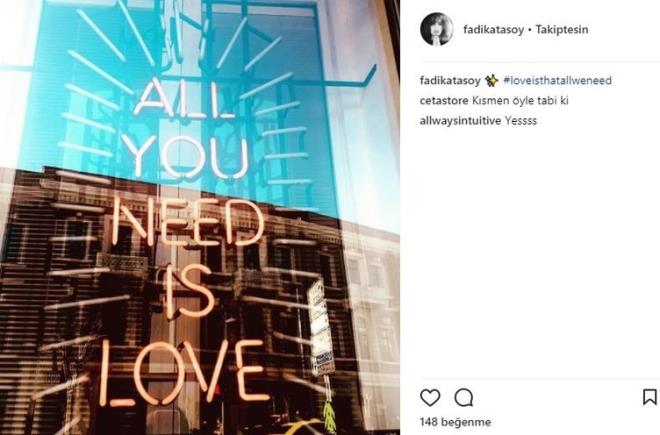Open fadikatasoy profile picture avatar
Viewport: 660px width, 435px height.
[437, 29]
